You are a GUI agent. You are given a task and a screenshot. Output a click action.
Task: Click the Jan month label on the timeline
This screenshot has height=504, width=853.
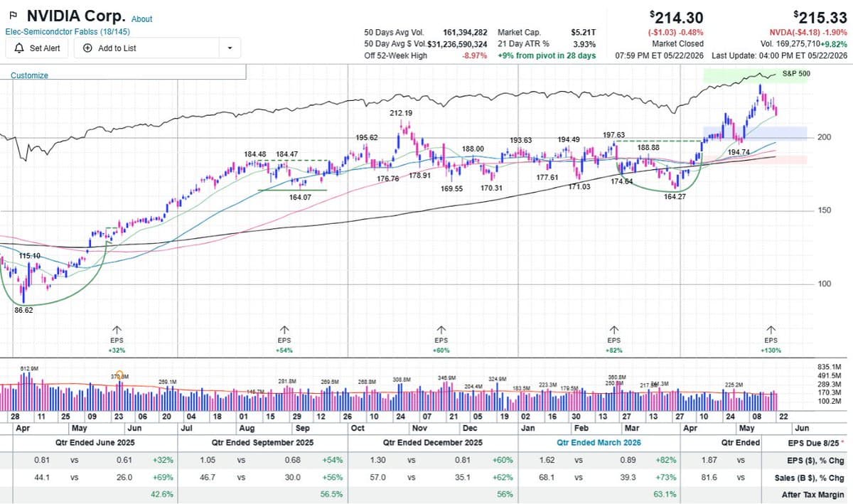[x=527, y=429]
